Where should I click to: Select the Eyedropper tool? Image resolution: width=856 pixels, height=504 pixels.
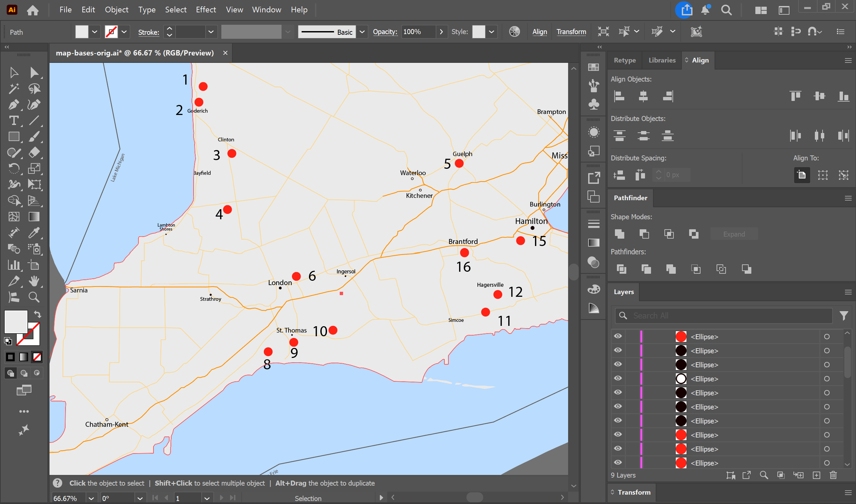34,233
